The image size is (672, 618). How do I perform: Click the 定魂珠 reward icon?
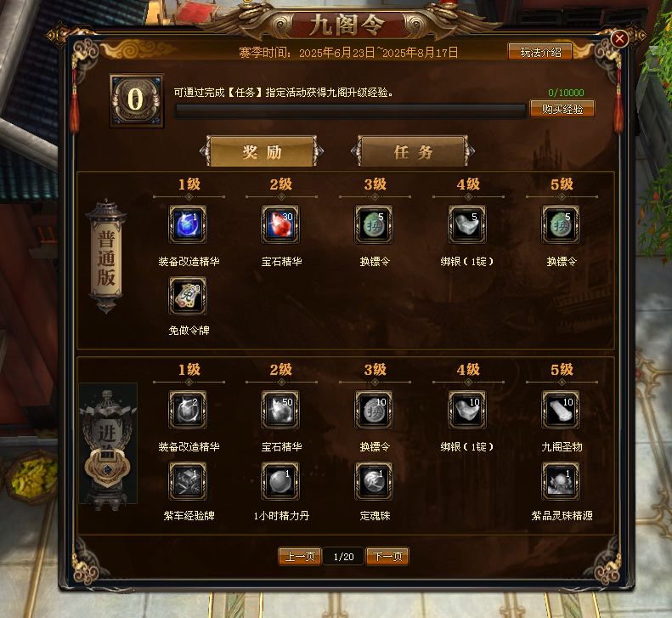374,481
